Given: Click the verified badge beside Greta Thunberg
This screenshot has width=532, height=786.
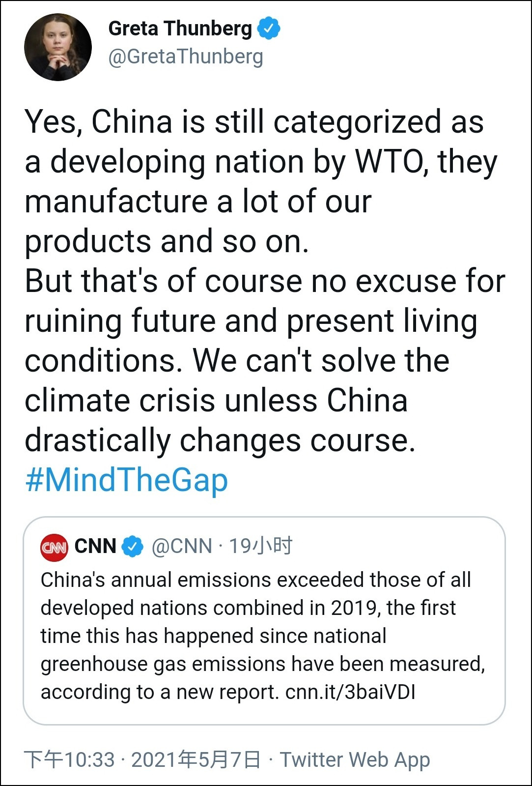Looking at the screenshot, I should (x=269, y=29).
